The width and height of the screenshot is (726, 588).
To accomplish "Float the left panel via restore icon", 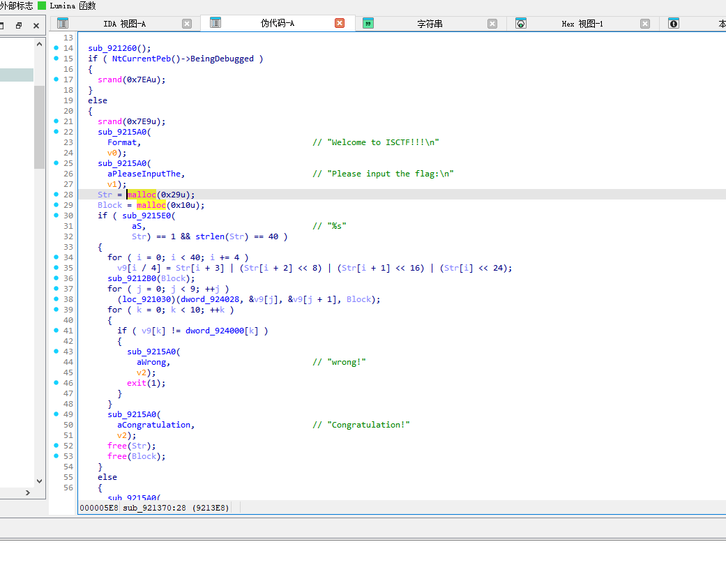I will [19, 25].
